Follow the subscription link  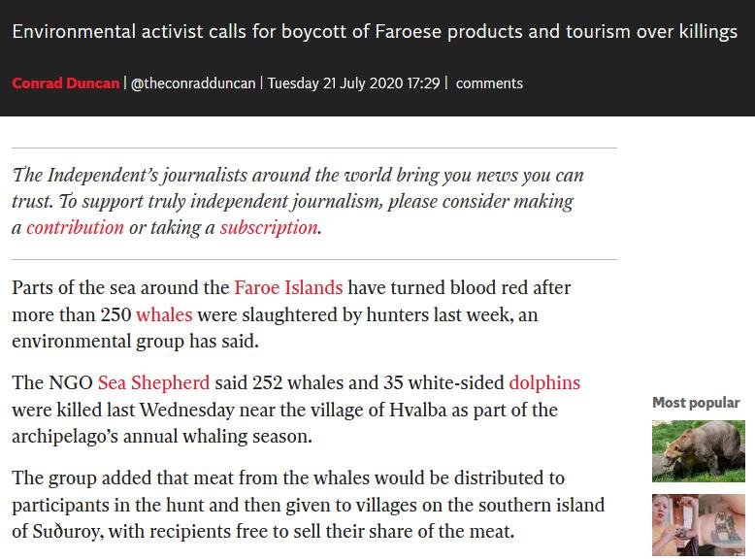[x=268, y=228]
